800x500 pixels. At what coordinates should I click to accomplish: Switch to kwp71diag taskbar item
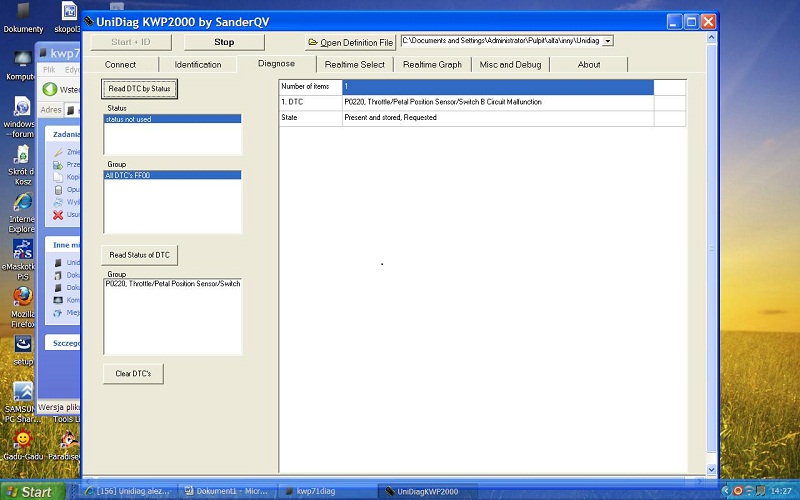tap(327, 491)
